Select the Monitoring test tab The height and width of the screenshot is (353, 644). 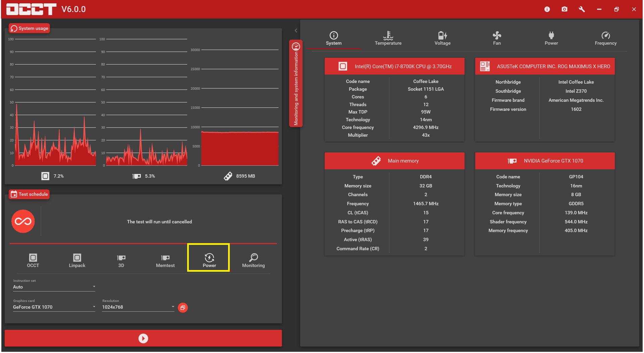254,261
